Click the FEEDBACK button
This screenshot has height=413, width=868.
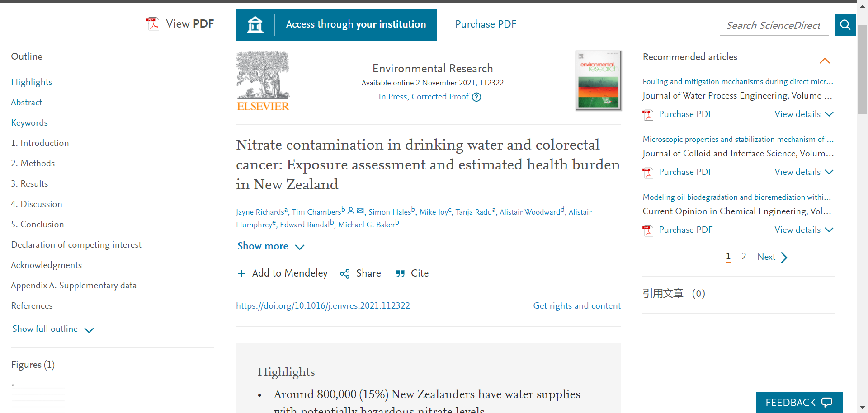[x=799, y=402]
